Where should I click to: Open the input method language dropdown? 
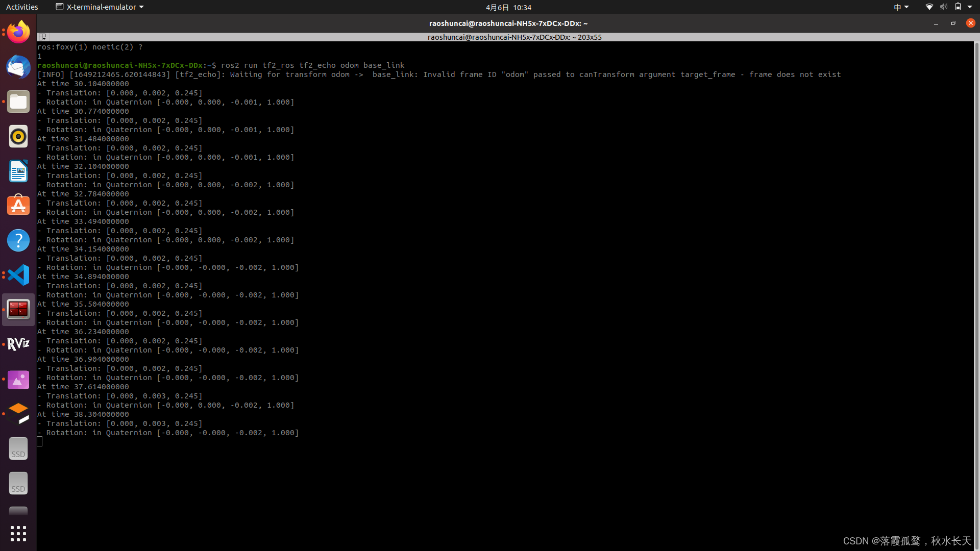pos(901,7)
